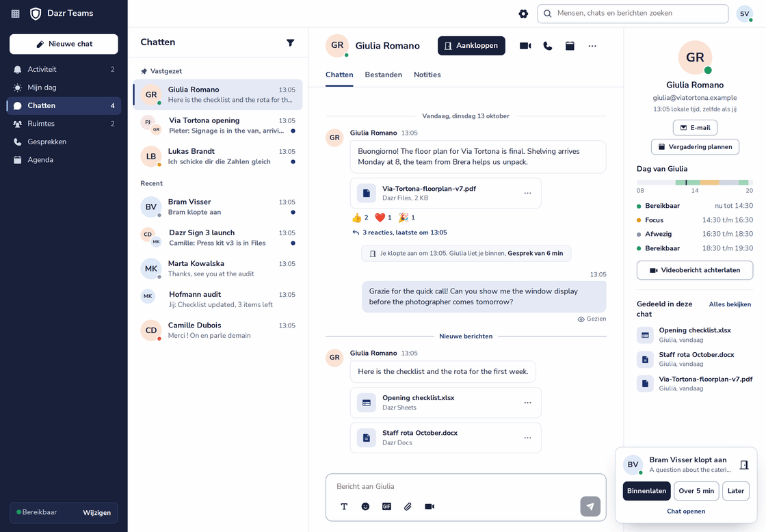Open options for Opening checklist.xlsx attachment
Viewport: 766px width, 532px height.
tap(527, 403)
